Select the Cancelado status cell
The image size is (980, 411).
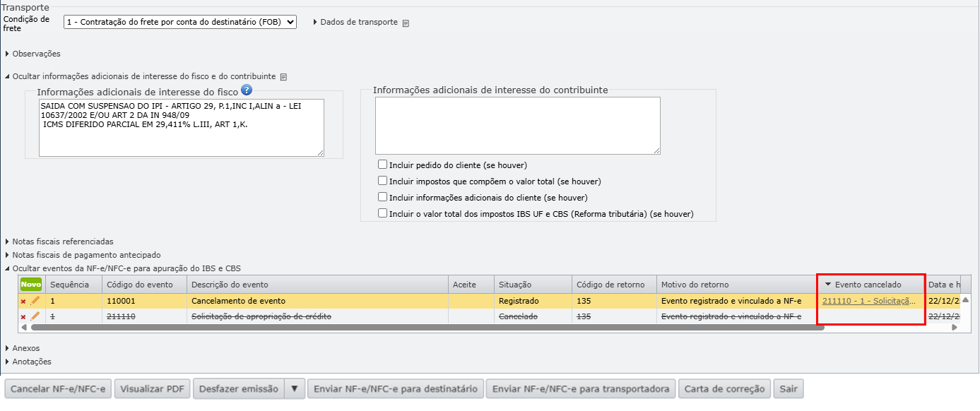pos(533,316)
